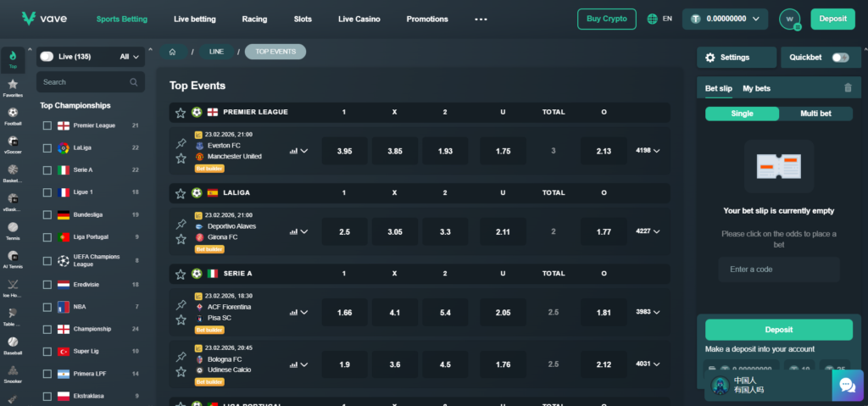Select the Multi bet tab
Image resolution: width=868 pixels, height=406 pixels.
click(x=815, y=114)
